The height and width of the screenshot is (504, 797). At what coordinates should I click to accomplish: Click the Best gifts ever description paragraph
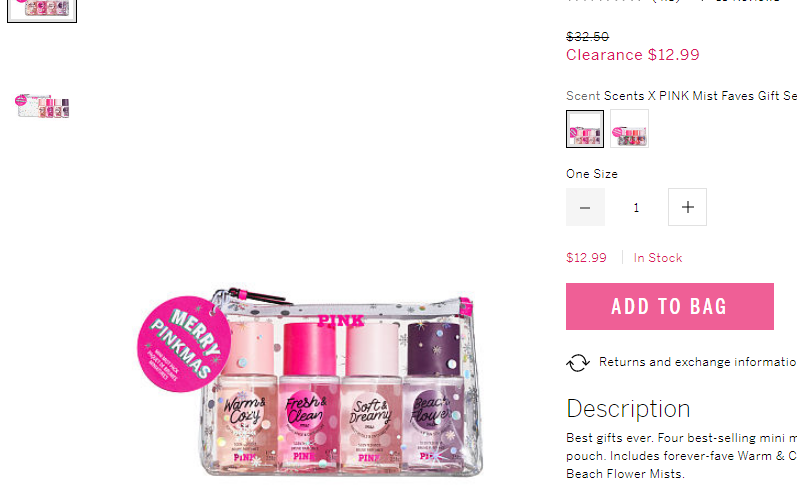682,456
